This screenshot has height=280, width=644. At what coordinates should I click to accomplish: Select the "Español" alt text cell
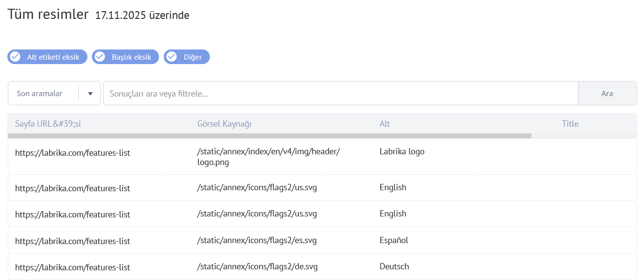(394, 240)
